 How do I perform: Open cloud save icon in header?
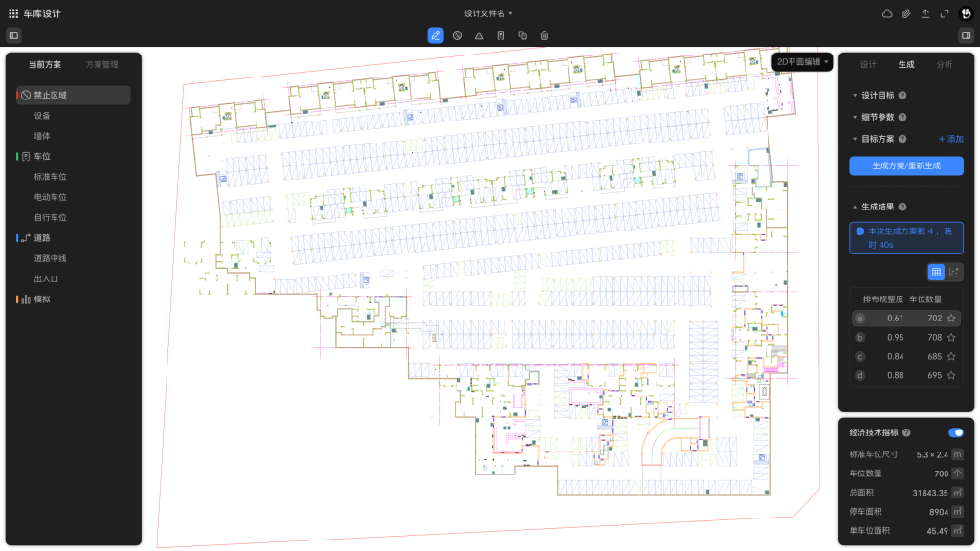point(886,13)
